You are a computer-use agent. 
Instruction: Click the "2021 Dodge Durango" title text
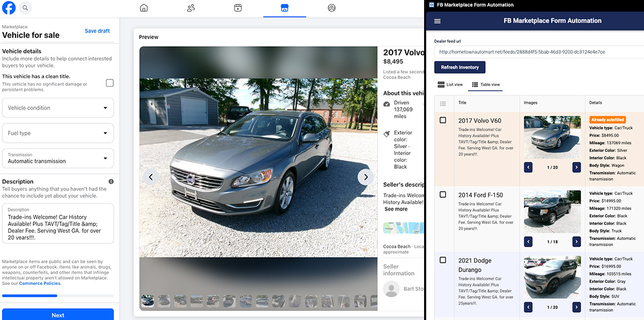[x=475, y=266]
